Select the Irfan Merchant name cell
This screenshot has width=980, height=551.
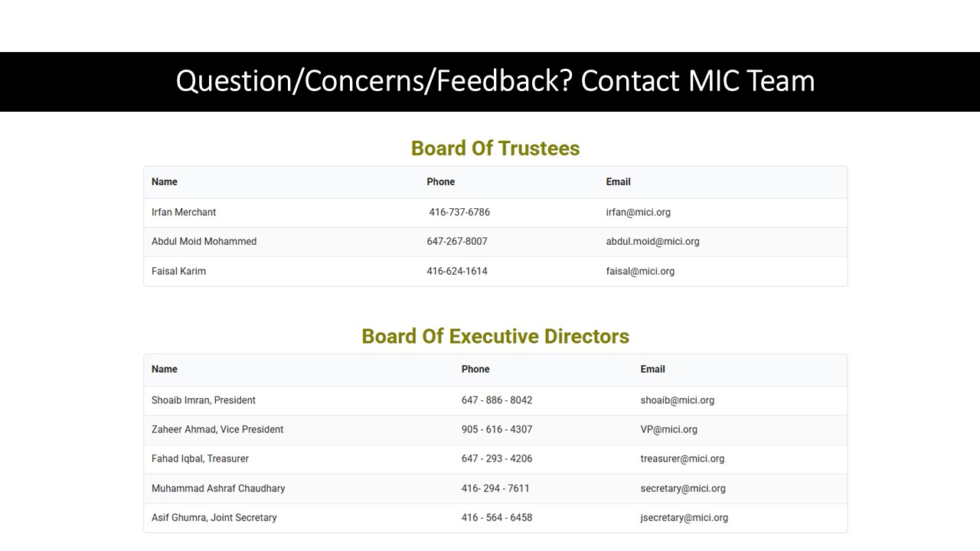coord(184,212)
